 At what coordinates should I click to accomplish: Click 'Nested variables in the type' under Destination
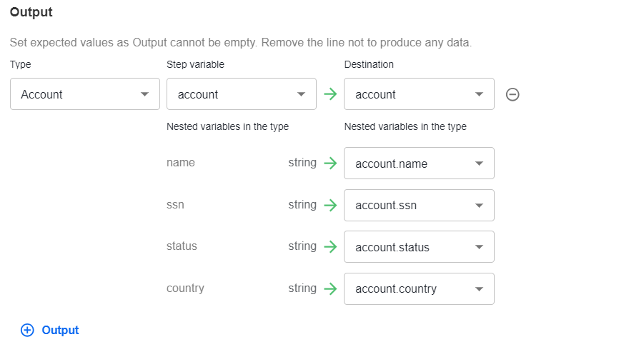pyautogui.click(x=405, y=126)
